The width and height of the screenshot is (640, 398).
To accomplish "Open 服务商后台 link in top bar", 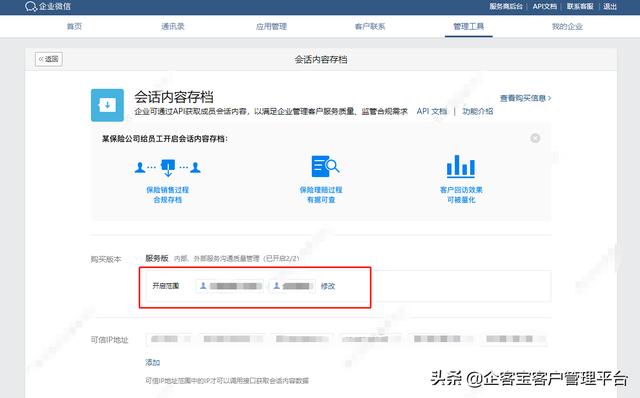I will pos(506,7).
